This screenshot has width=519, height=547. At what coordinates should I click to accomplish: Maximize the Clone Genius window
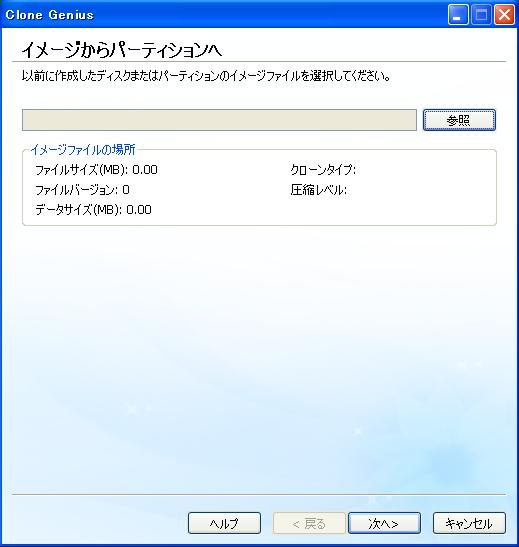coord(481,15)
